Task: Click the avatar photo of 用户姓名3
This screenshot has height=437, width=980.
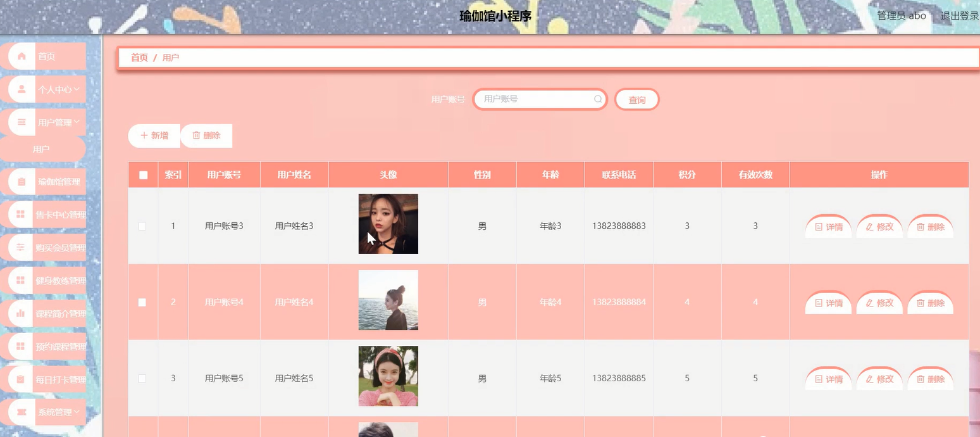Action: click(388, 224)
